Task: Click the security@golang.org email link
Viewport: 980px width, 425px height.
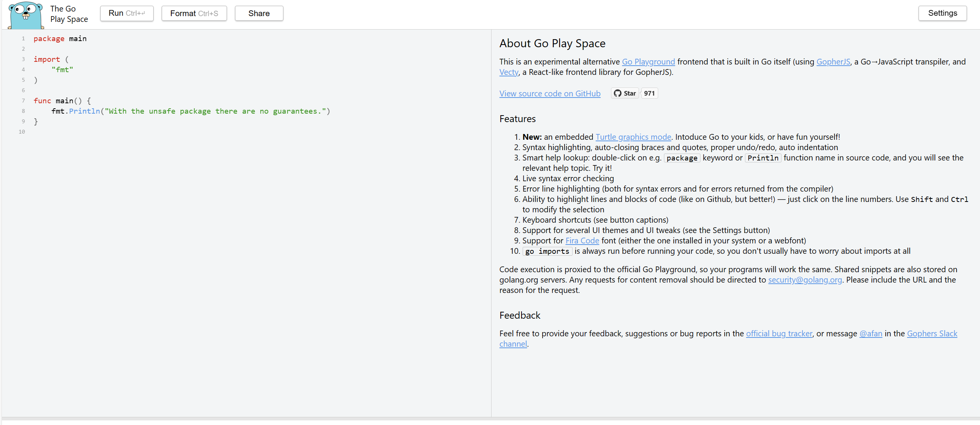Action: coord(805,280)
